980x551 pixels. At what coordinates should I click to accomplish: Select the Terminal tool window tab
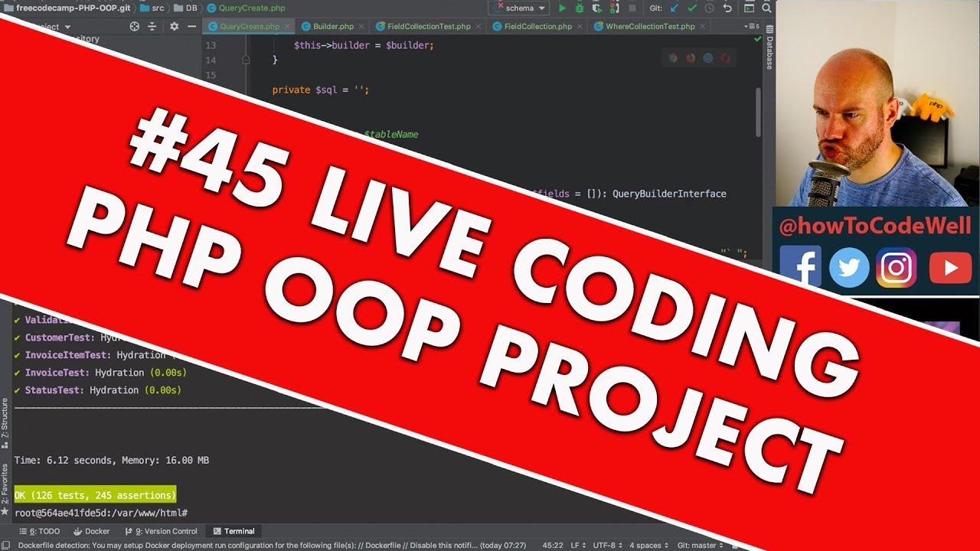234,531
